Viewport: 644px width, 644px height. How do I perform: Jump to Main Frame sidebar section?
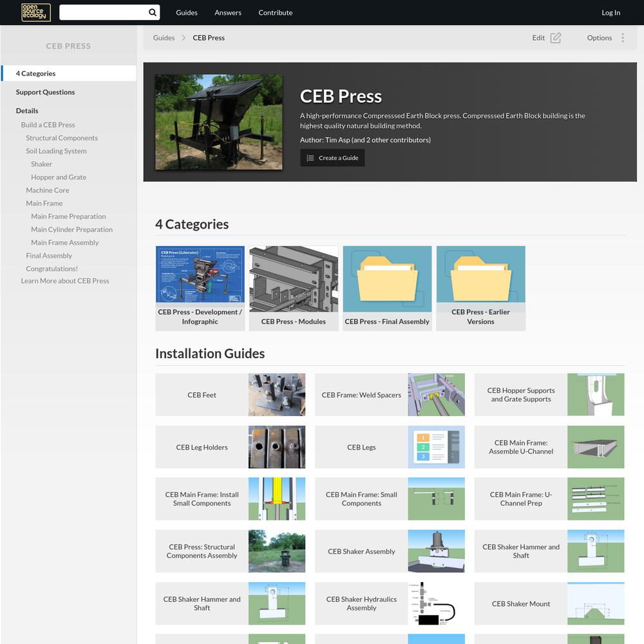[44, 204]
